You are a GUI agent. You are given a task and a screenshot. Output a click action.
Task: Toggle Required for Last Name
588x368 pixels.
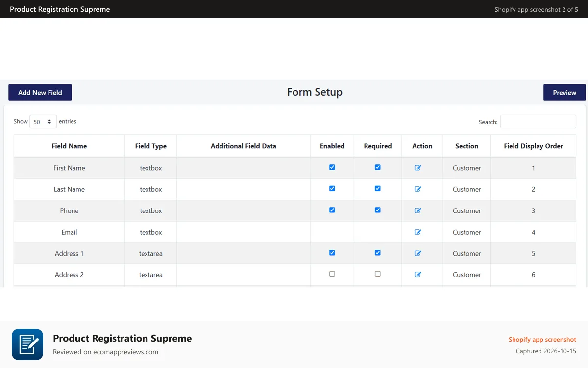(x=378, y=188)
